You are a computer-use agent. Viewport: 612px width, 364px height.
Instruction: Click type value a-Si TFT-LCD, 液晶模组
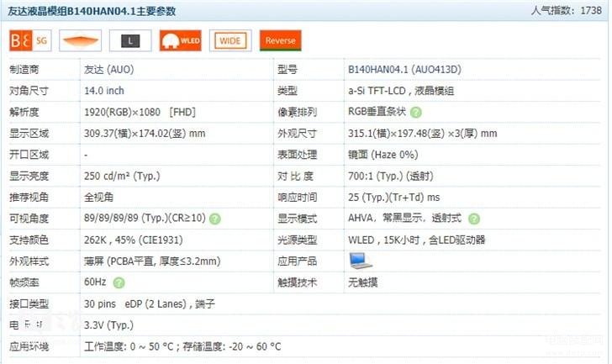401,91
